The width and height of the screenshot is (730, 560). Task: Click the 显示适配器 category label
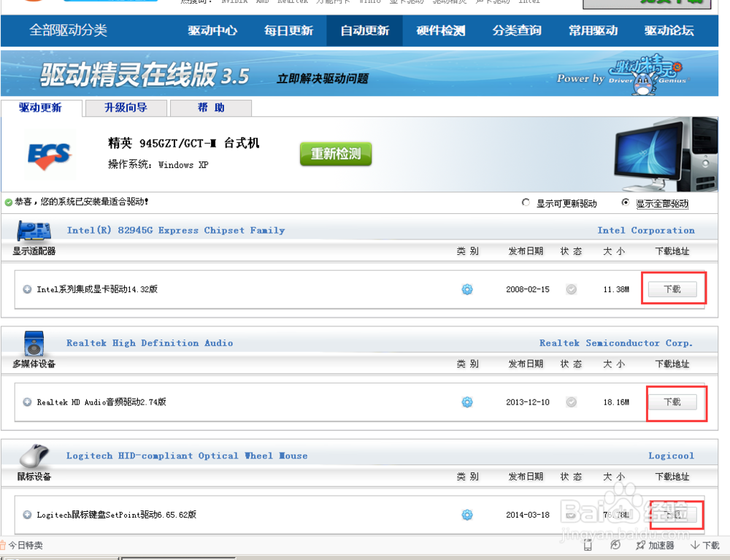(34, 251)
